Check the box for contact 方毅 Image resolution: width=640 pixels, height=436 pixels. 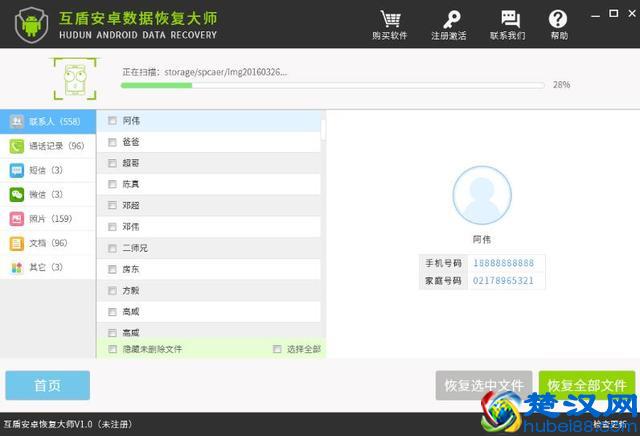click(112, 291)
